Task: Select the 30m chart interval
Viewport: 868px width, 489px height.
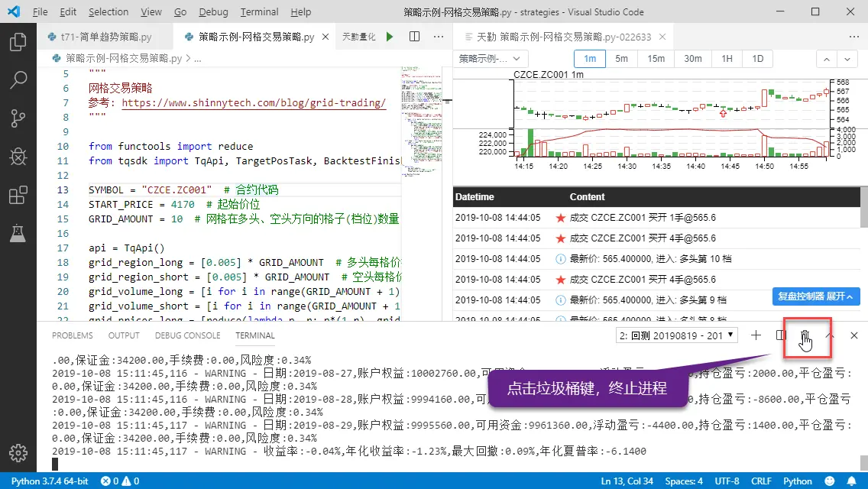Action: coord(692,59)
